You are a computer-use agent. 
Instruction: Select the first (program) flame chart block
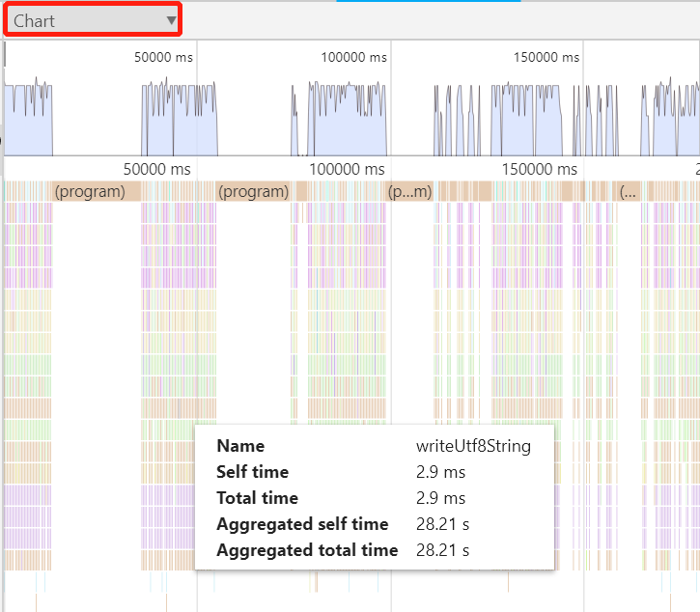(97, 191)
